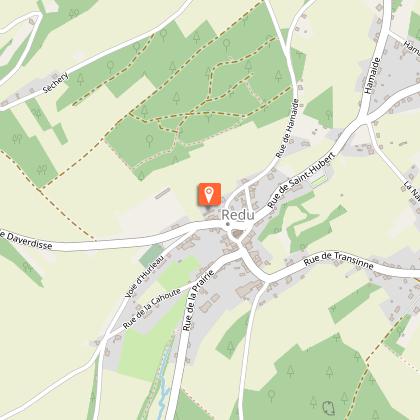Screen dimensions: 420x420
Task: Click the conifer tree icon in southeast woods
Action: (330, 372)
